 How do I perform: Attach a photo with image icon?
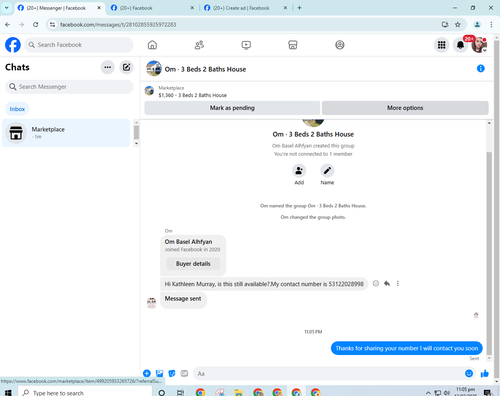(x=159, y=373)
